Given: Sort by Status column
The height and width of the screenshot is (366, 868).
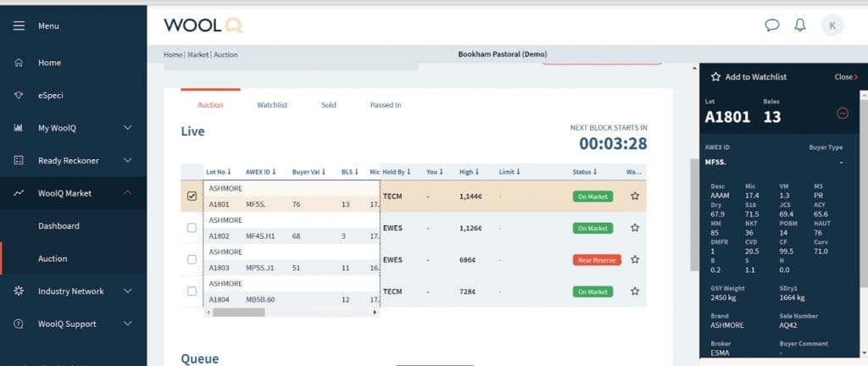Looking at the screenshot, I should [x=586, y=172].
